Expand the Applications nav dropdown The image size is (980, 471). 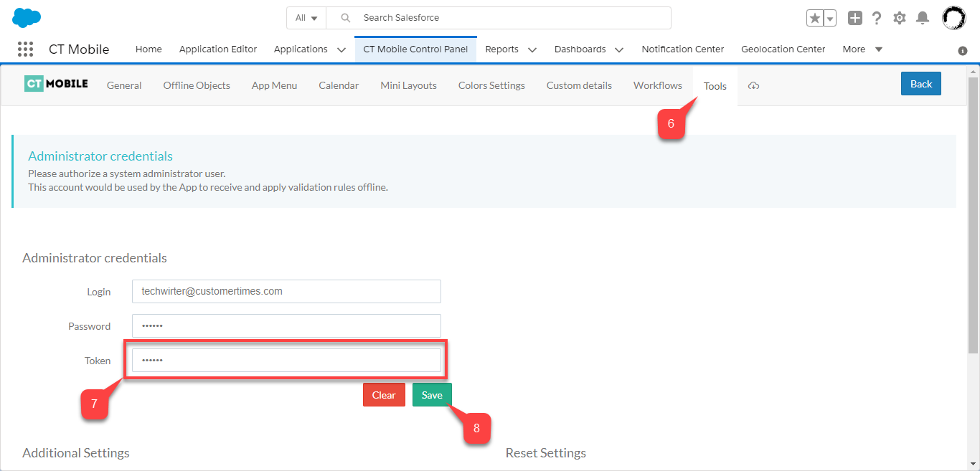pos(341,49)
